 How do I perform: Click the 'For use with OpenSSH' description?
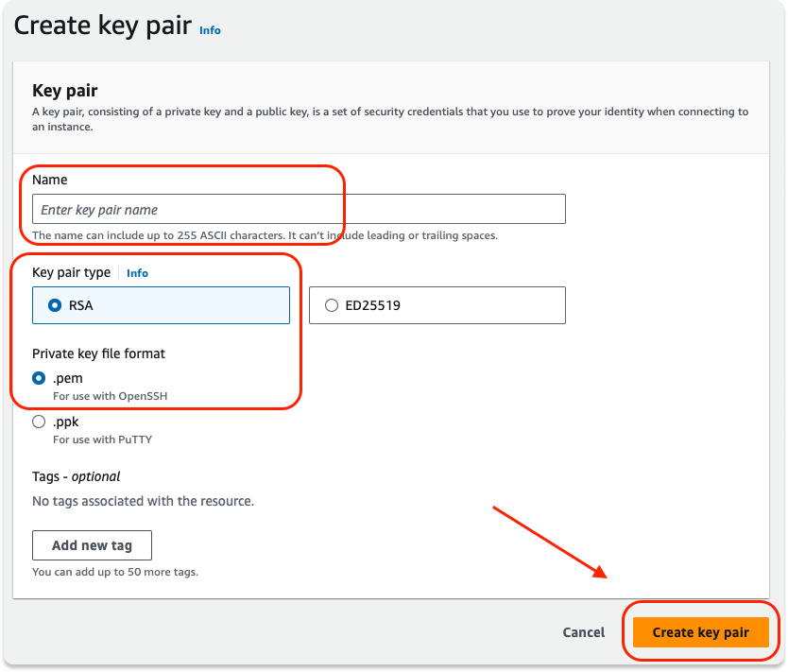click(x=110, y=396)
